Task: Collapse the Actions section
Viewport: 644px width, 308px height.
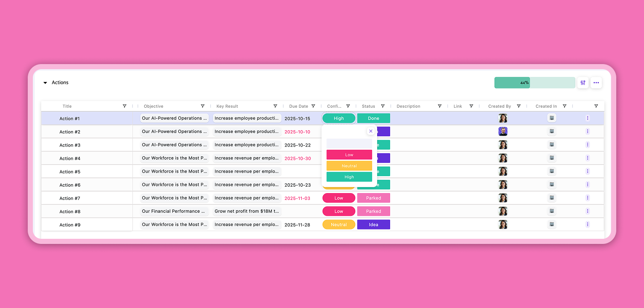Action: click(45, 83)
